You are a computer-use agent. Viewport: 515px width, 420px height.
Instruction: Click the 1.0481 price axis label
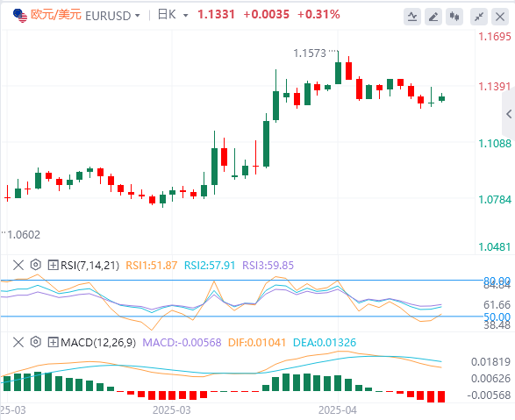click(495, 246)
